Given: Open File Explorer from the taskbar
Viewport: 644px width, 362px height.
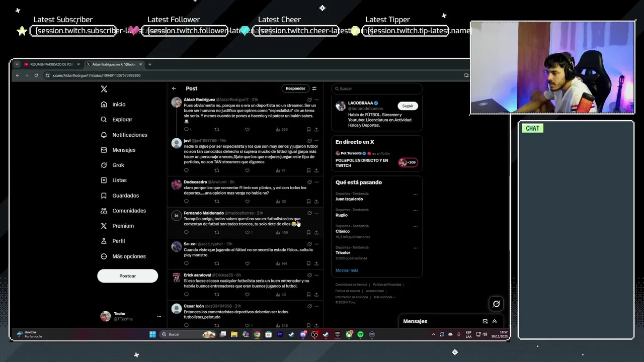Looking at the screenshot, I should 234,334.
